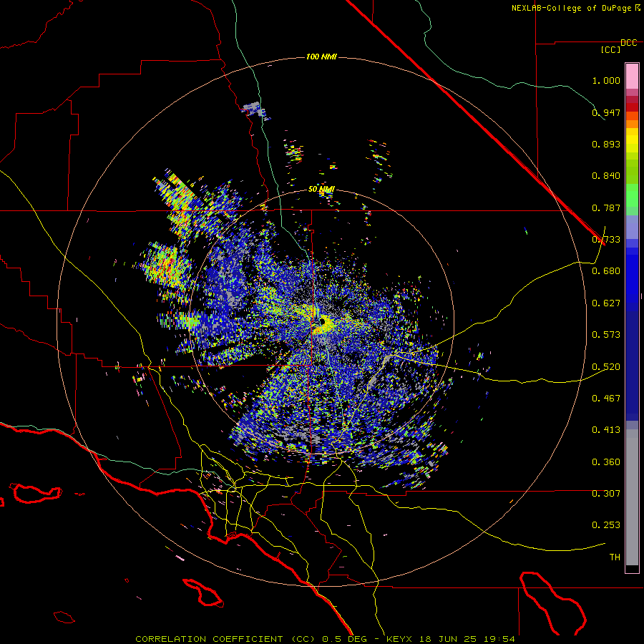Select the 0.787 scale value
644x644 pixels.
coord(606,208)
